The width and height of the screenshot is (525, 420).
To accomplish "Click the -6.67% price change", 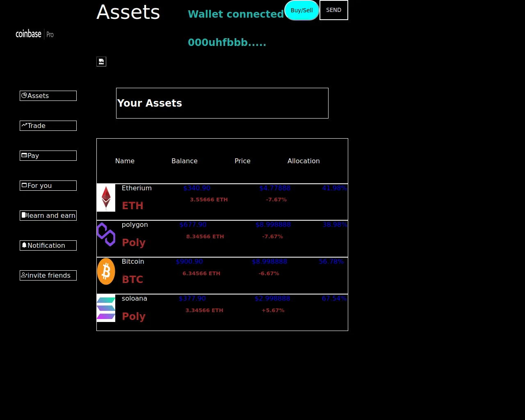I will pos(269,273).
